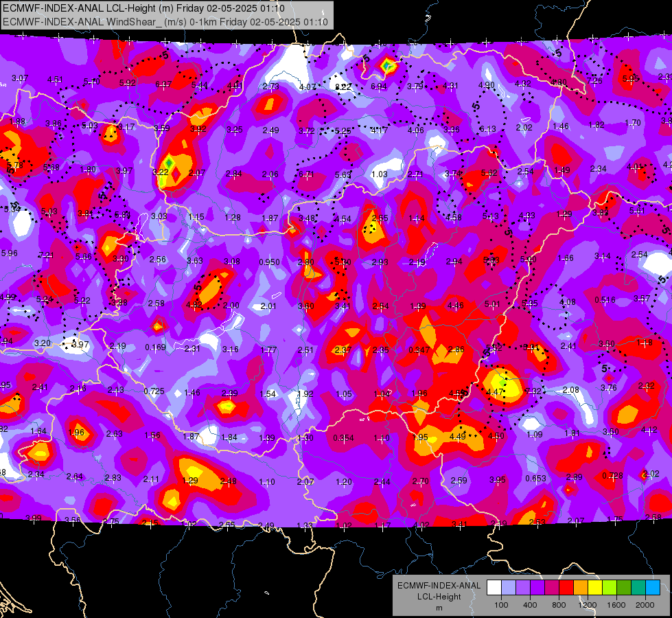
Task: Click the wind shear value 0.516
Action: click(x=605, y=300)
